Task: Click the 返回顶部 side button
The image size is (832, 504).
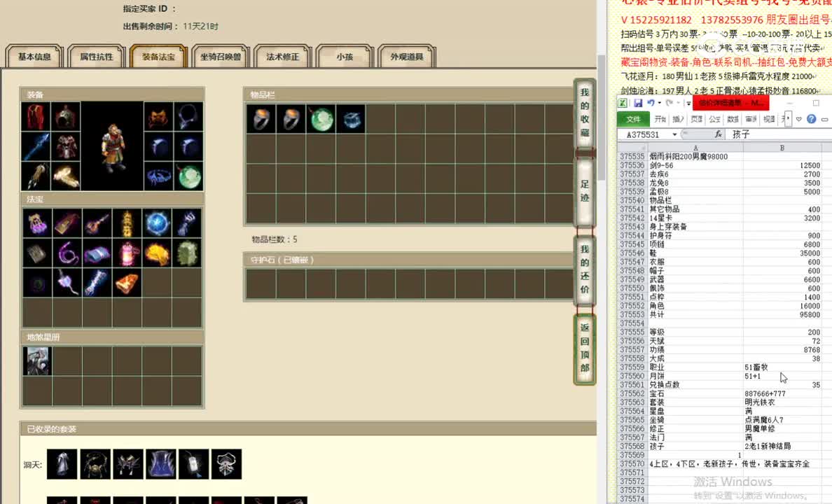Action: click(x=585, y=348)
